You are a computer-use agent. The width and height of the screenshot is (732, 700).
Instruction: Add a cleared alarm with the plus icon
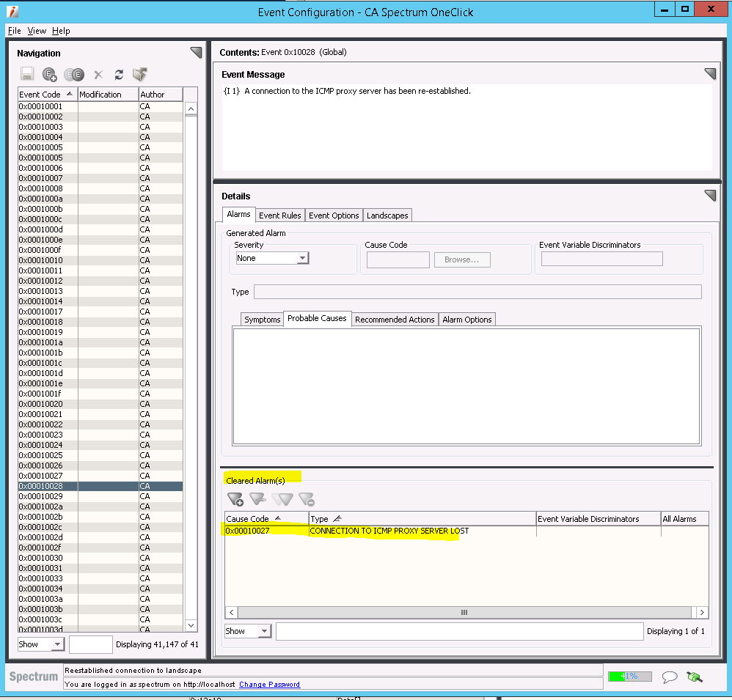point(235,499)
